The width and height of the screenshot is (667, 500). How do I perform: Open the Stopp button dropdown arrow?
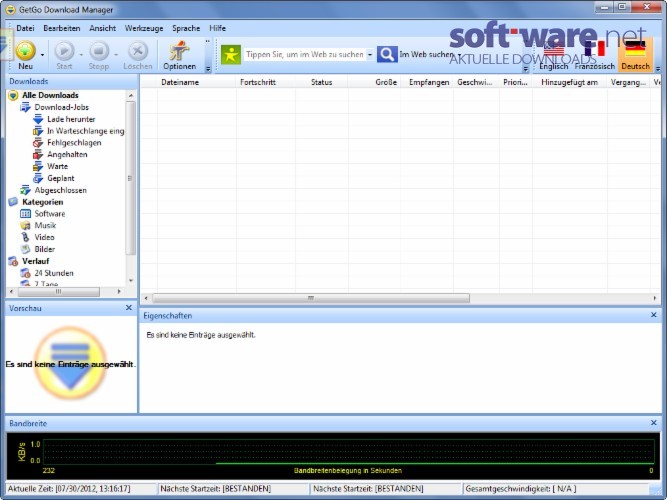coord(116,55)
